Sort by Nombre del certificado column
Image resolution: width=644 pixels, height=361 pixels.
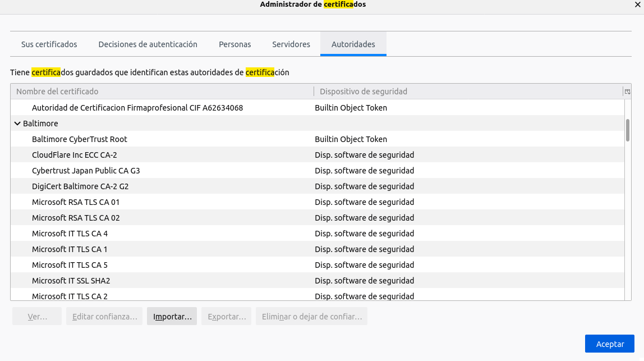[162, 92]
